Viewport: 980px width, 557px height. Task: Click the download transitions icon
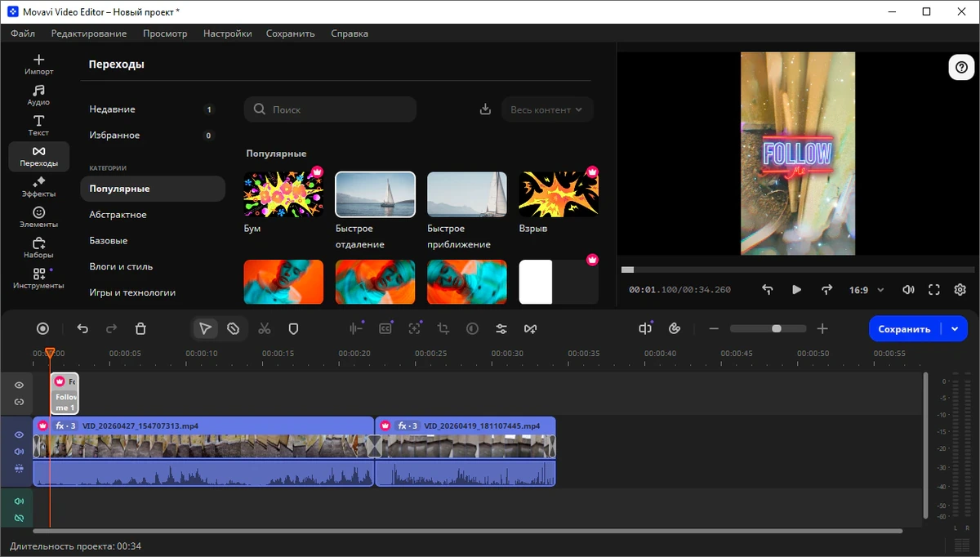[x=485, y=109]
